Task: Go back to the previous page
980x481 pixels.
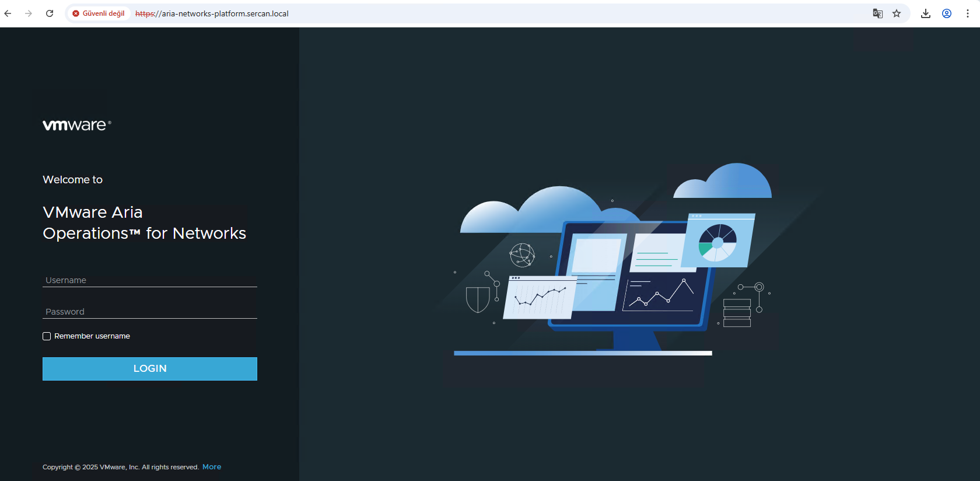Action: (8, 13)
